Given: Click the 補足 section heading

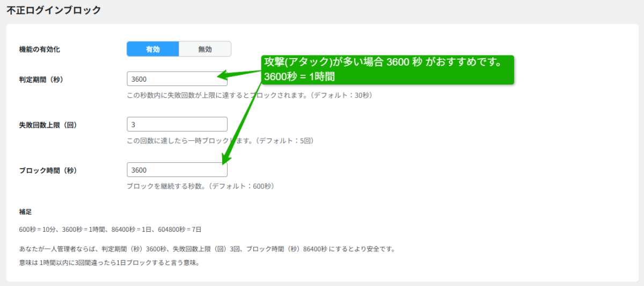Looking at the screenshot, I should point(25,212).
